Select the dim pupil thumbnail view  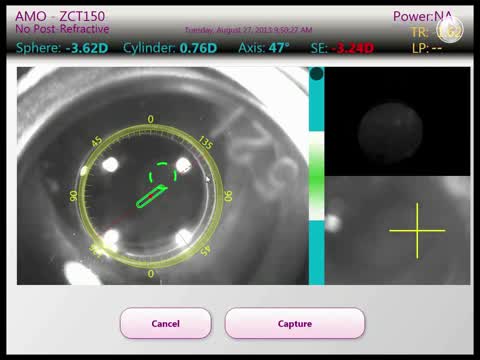(397, 121)
